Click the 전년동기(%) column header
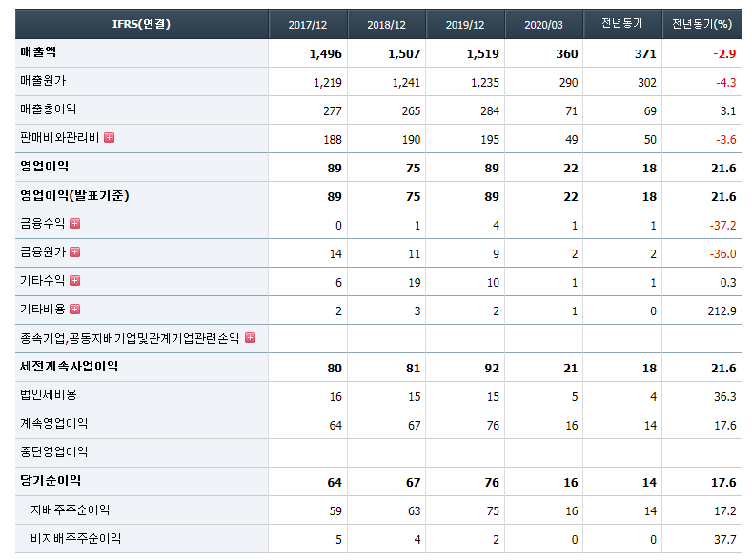This screenshot has width=752, height=560. 701,24
